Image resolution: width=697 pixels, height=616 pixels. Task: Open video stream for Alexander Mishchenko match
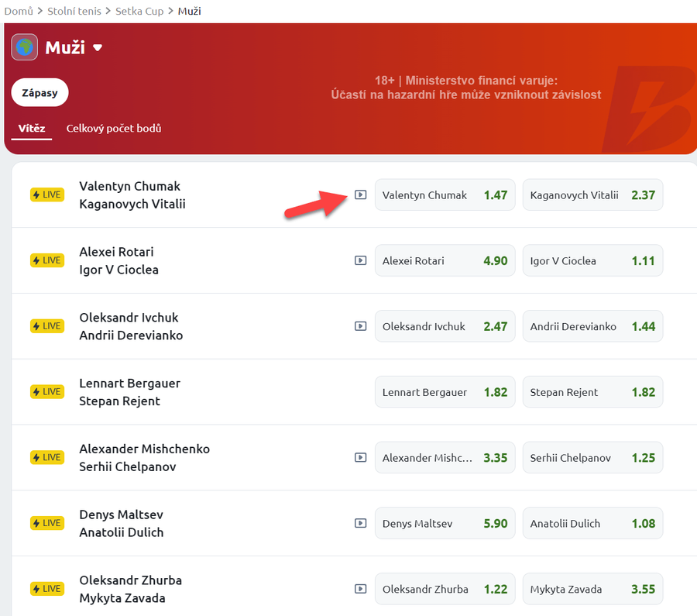pyautogui.click(x=360, y=457)
